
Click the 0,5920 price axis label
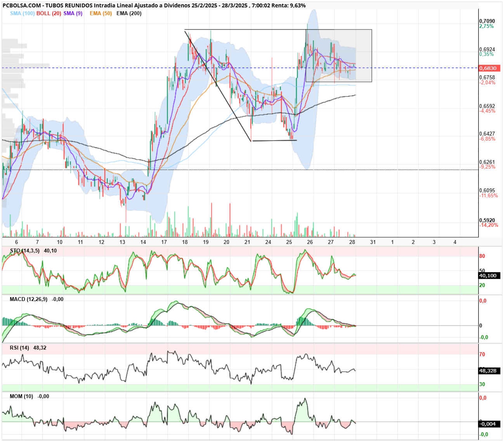pyautogui.click(x=487, y=220)
